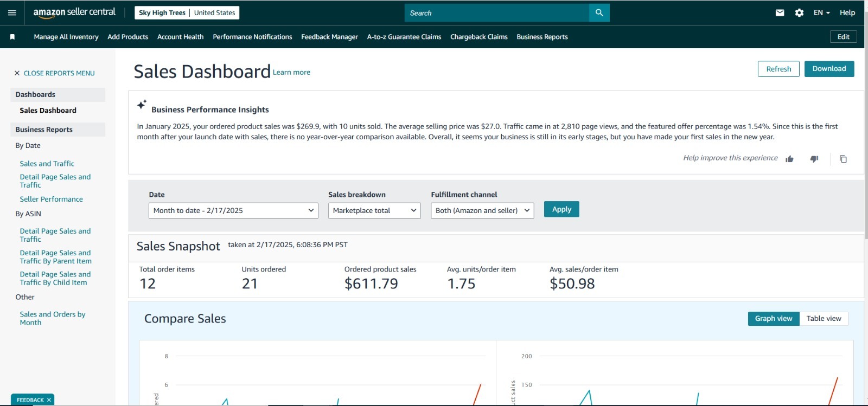This screenshot has width=868, height=406.
Task: Close the Feedback tab
Action: pyautogui.click(x=49, y=400)
